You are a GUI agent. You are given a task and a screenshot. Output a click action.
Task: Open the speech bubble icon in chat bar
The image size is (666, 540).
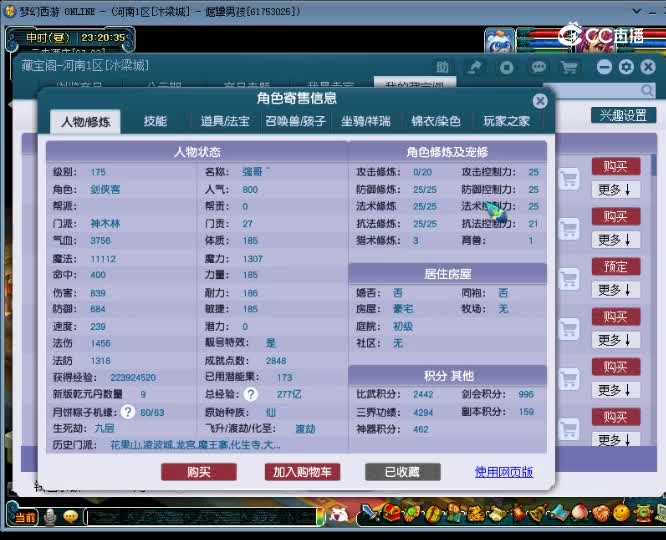coord(71,517)
